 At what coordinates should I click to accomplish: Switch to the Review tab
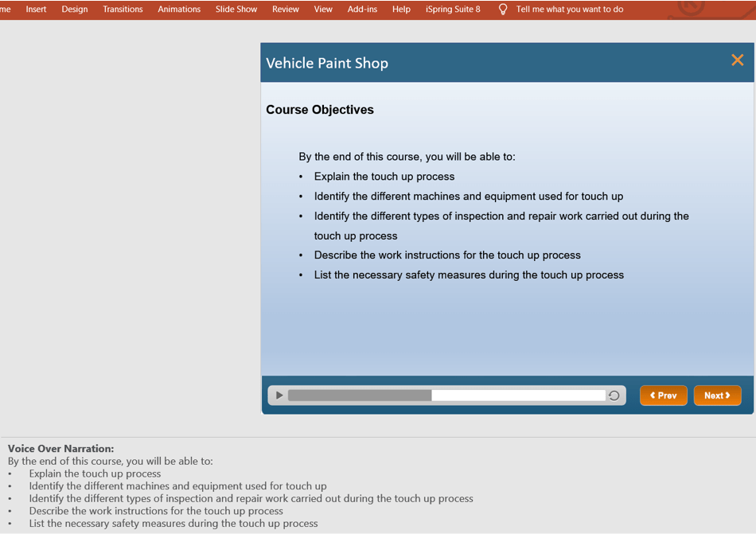click(286, 10)
